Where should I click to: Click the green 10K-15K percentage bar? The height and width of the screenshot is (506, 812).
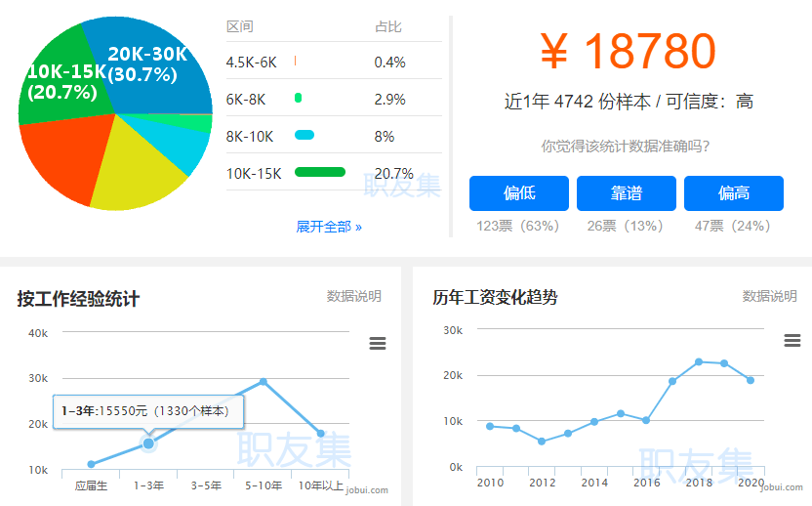pos(320,172)
